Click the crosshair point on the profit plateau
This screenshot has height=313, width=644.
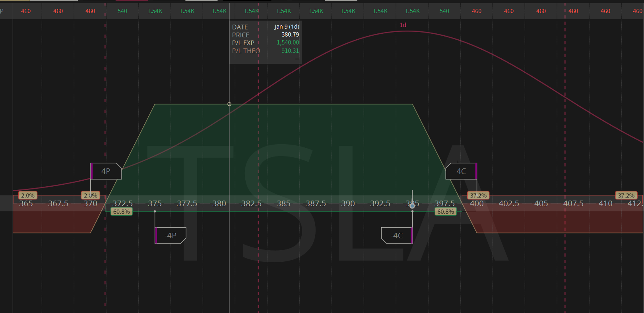click(229, 104)
